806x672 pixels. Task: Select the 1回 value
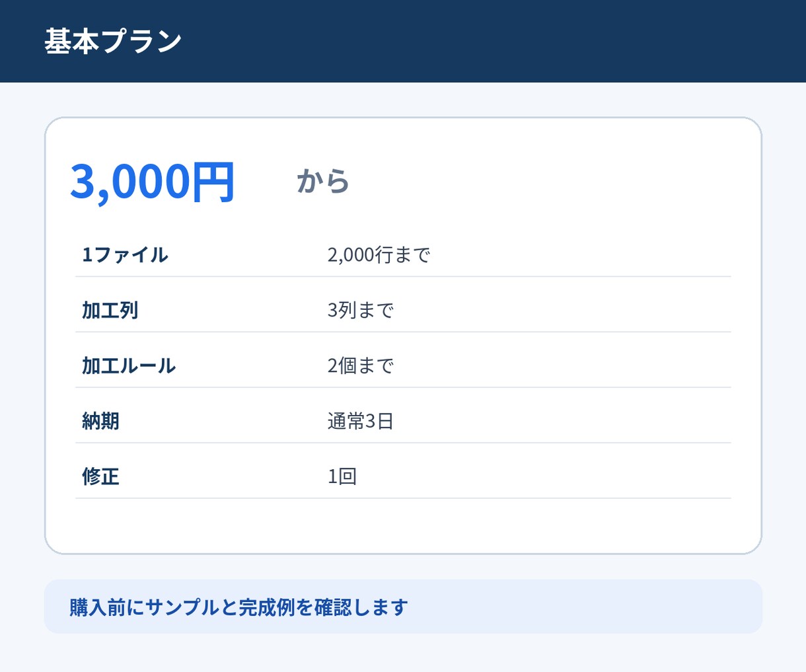pyautogui.click(x=342, y=477)
